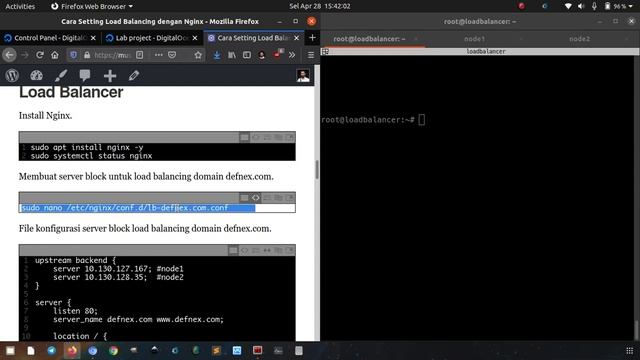Viewport: 640px width, 360px height.
Task: Click first toolbar icon on nginx install code block
Action: tap(244, 137)
